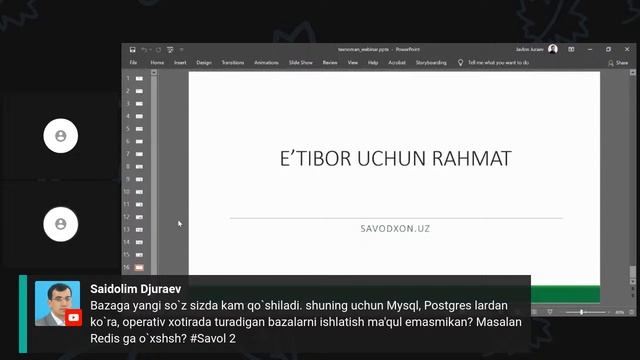The image size is (640, 360).
Task: Select slide thumbnail 8
Action: click(139, 167)
